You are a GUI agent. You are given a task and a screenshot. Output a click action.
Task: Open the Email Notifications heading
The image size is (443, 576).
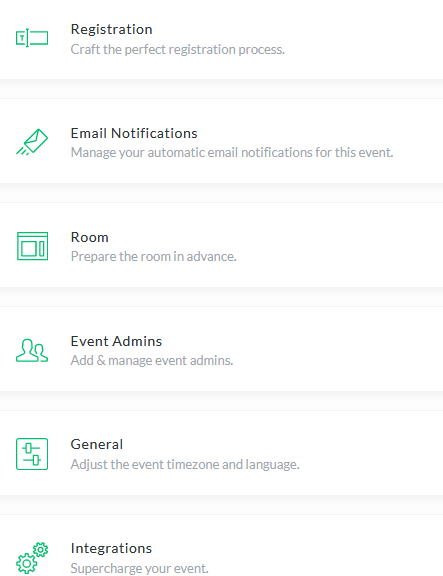pos(134,133)
